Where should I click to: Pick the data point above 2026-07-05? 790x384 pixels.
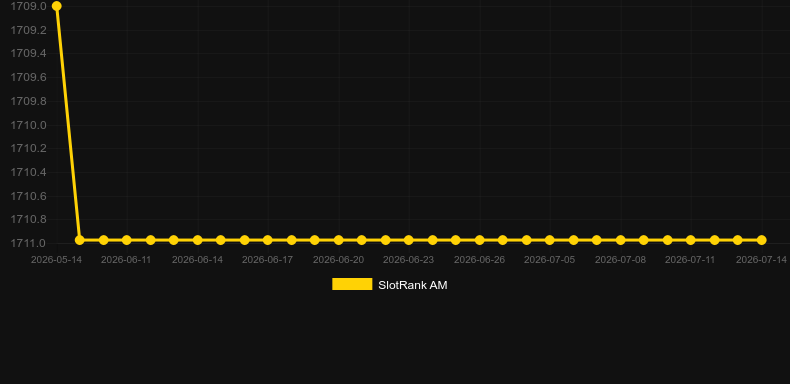coord(550,240)
